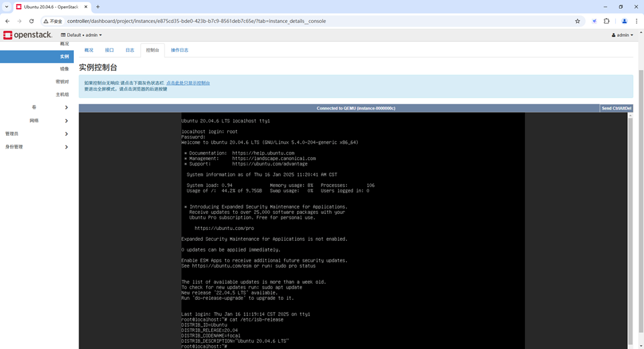The image size is (644, 349).
Task: Click the OpenStack logo
Action: point(28,36)
